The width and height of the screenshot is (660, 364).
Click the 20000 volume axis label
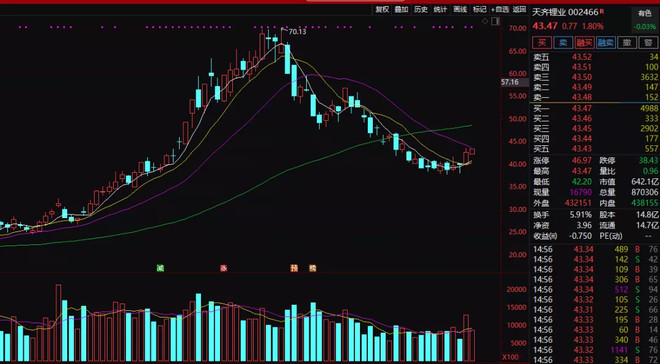coord(516,290)
